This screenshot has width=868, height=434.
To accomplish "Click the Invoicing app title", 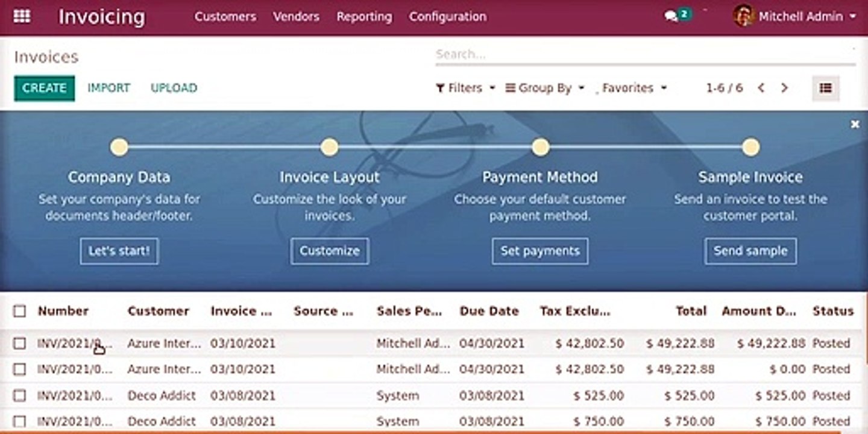I will click(x=101, y=17).
